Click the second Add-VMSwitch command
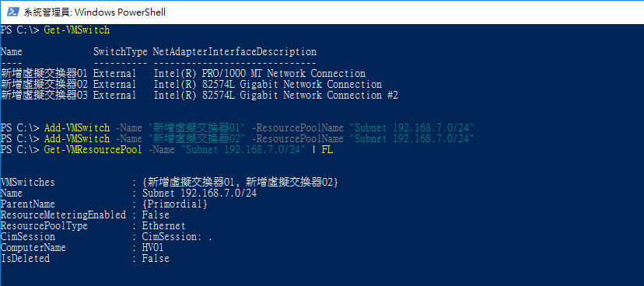Screen dimensions: 644x286 point(77,138)
